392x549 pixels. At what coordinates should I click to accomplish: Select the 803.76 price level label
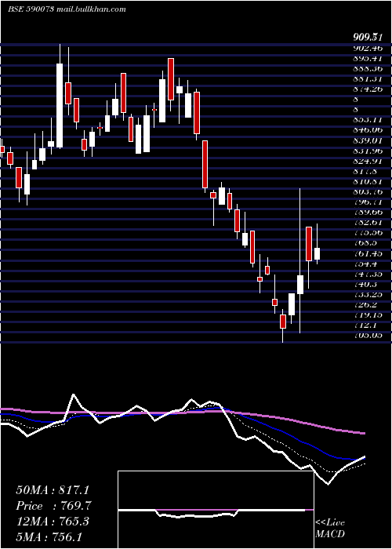tap(368, 192)
